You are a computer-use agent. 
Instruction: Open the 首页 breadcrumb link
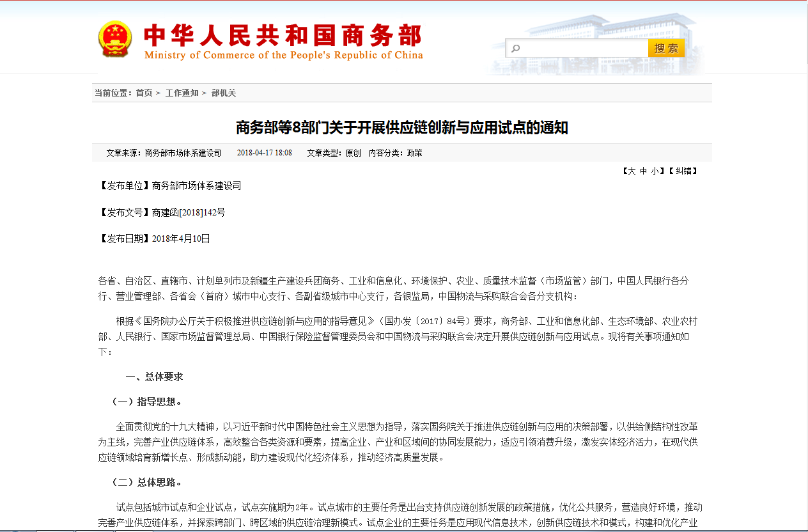tap(144, 93)
